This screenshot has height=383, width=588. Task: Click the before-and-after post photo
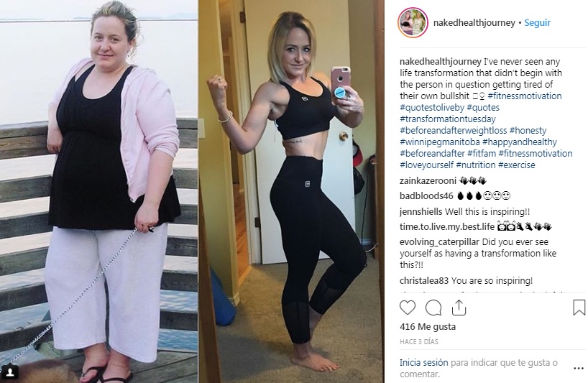192,191
